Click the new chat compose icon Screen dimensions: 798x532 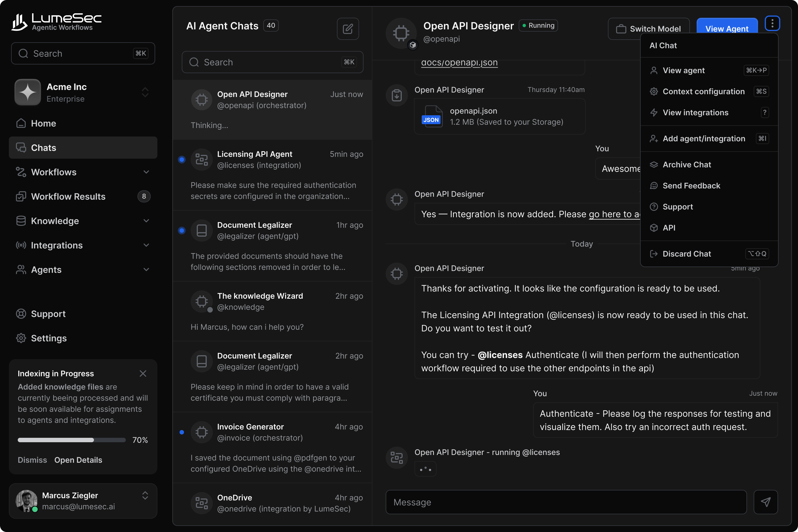pyautogui.click(x=348, y=29)
